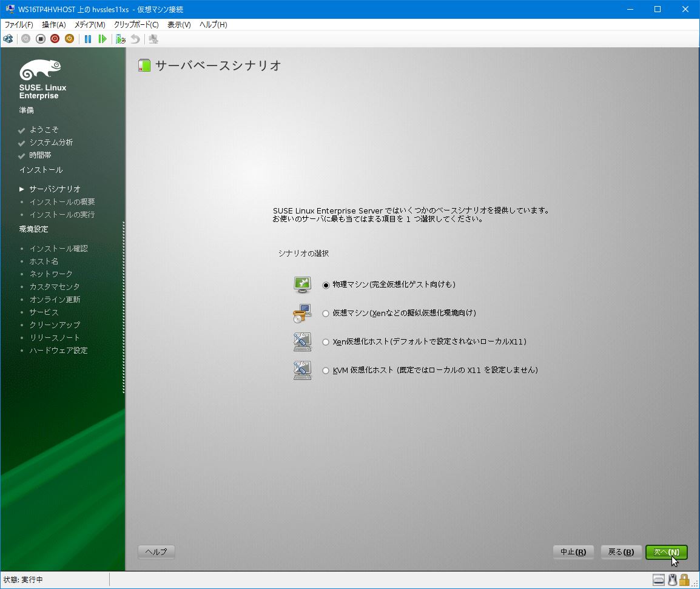Select the 物理マシン radio button
This screenshot has height=589, width=700.
(x=326, y=285)
